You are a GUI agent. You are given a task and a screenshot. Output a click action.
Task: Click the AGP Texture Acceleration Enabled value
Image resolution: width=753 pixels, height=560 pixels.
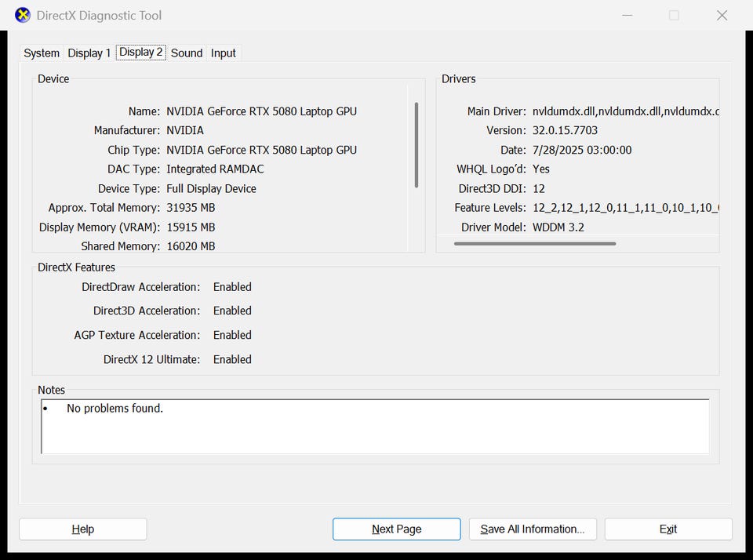232,335
